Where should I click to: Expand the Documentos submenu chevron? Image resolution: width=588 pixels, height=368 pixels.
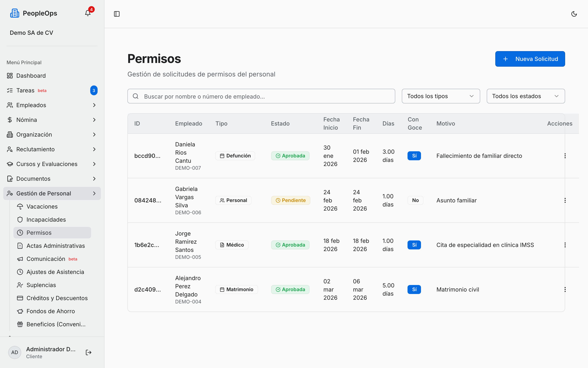94,179
